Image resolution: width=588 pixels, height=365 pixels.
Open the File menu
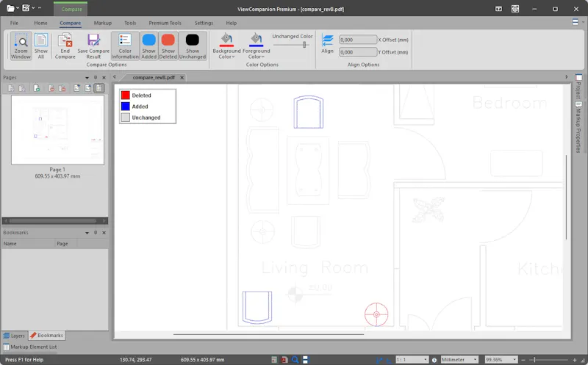(14, 23)
